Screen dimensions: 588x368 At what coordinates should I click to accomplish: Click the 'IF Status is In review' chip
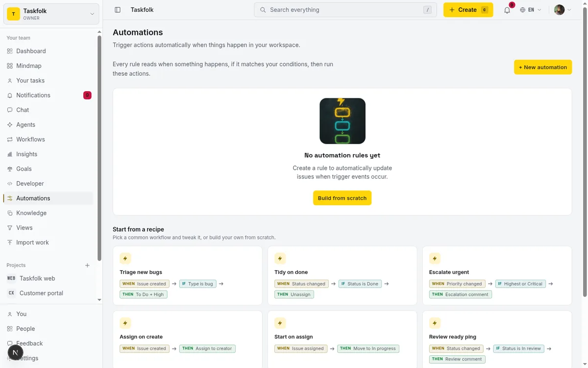[519, 348]
